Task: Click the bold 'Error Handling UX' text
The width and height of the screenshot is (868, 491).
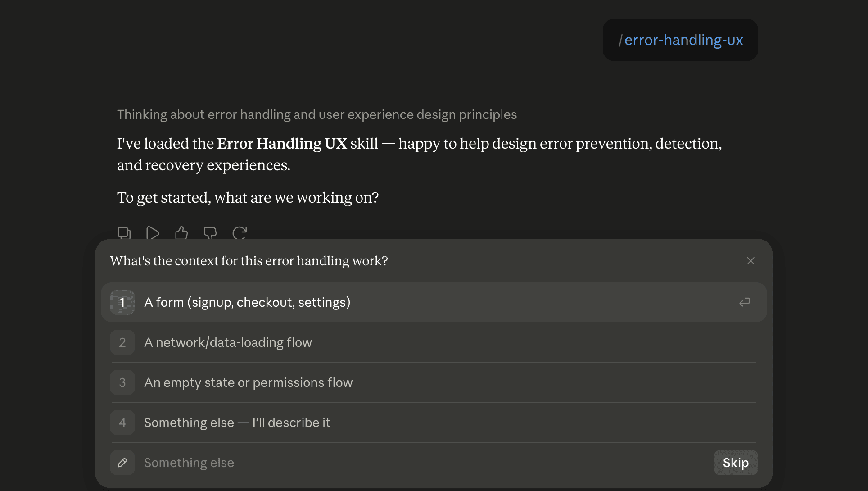Action: click(282, 144)
